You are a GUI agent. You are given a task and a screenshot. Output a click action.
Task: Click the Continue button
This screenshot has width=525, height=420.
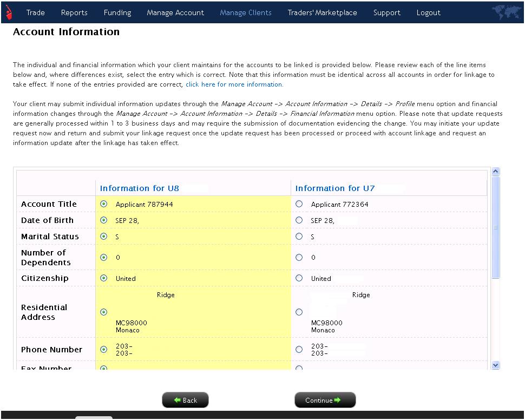tap(325, 400)
